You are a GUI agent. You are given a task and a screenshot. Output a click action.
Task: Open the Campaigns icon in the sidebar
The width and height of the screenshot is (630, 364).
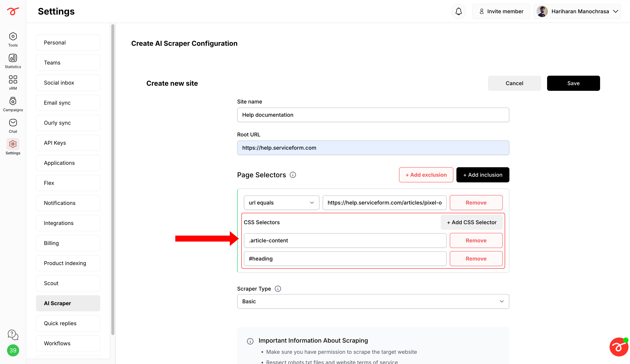[13, 101]
